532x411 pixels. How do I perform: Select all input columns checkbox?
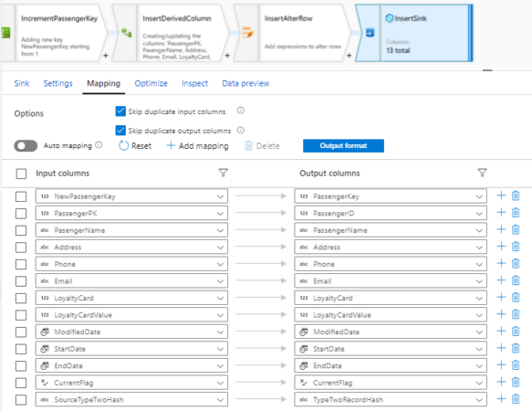click(21, 174)
